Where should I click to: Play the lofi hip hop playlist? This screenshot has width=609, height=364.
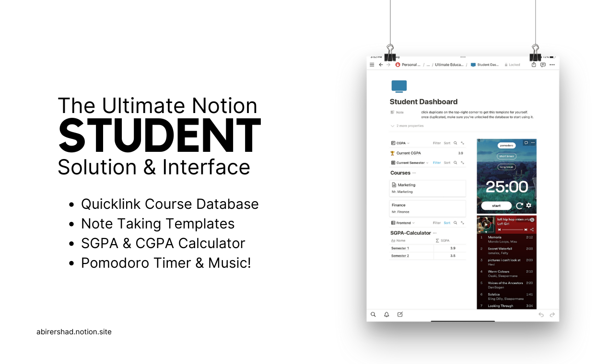(486, 224)
